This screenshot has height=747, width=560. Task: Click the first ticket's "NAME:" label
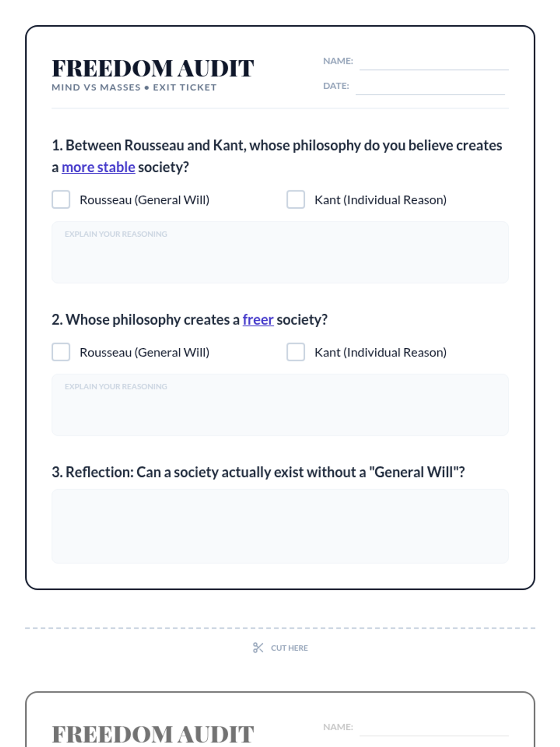pyautogui.click(x=338, y=61)
